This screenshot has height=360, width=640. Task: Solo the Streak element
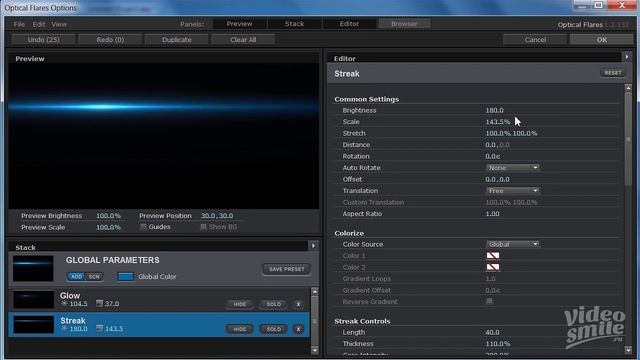pos(273,329)
